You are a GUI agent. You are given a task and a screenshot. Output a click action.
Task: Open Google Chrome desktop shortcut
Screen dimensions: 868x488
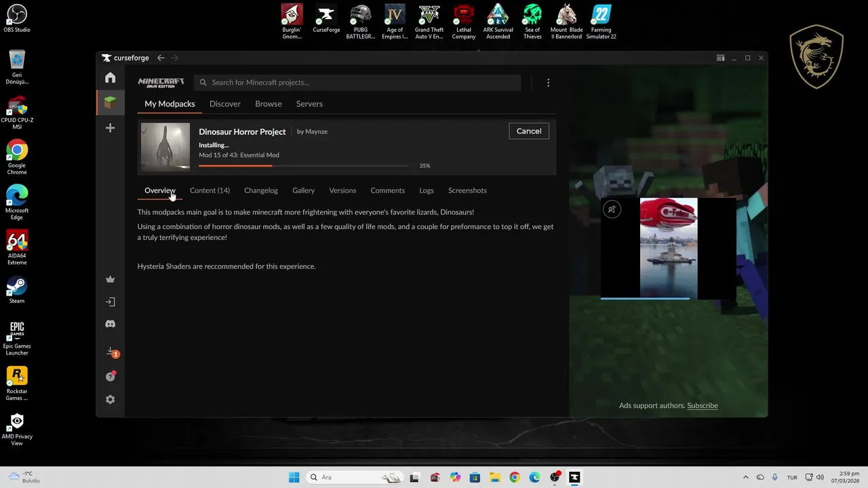[17, 158]
